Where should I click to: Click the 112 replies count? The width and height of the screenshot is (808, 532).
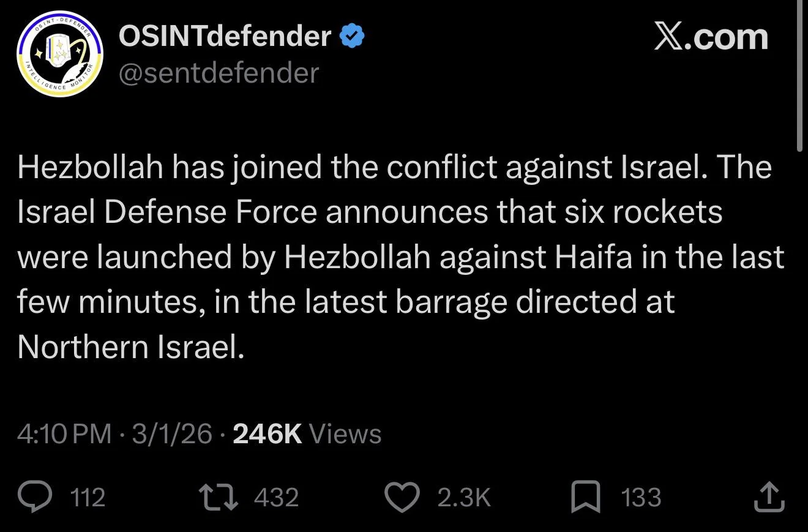(88, 497)
